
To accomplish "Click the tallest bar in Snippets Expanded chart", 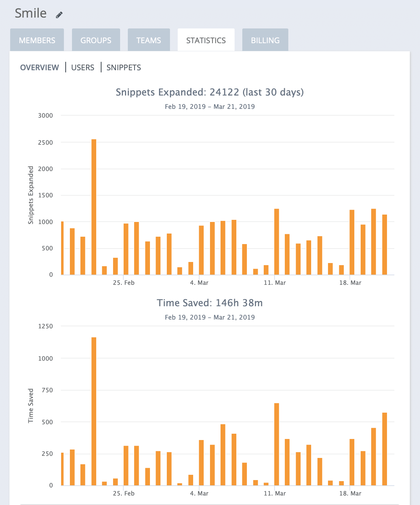I will pyautogui.click(x=94, y=207).
